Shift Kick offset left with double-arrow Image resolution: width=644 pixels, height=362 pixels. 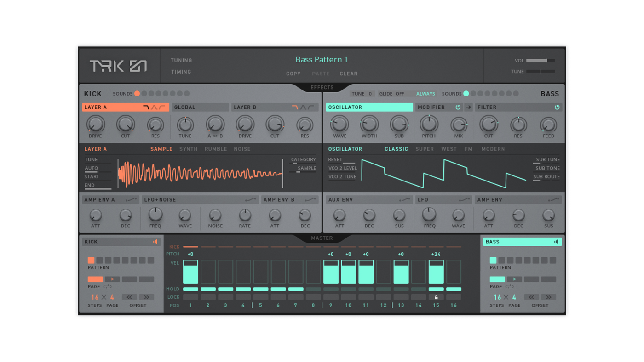coord(129,297)
